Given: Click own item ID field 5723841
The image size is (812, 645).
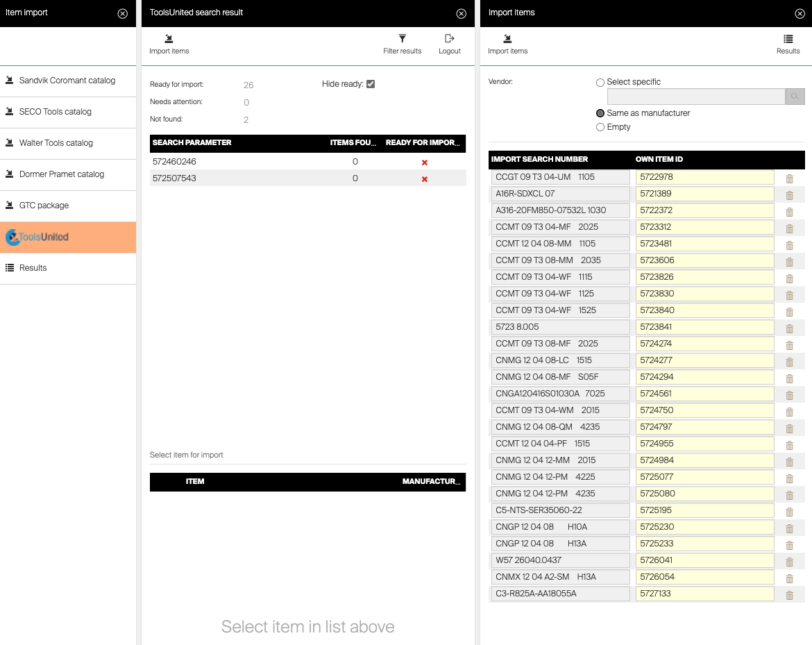Looking at the screenshot, I should click(x=704, y=327).
